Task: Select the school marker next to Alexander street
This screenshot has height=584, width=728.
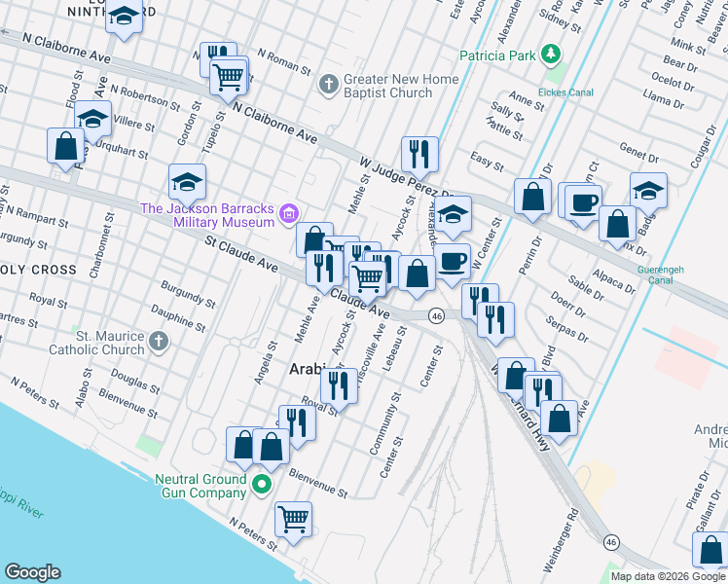Action: tap(453, 214)
